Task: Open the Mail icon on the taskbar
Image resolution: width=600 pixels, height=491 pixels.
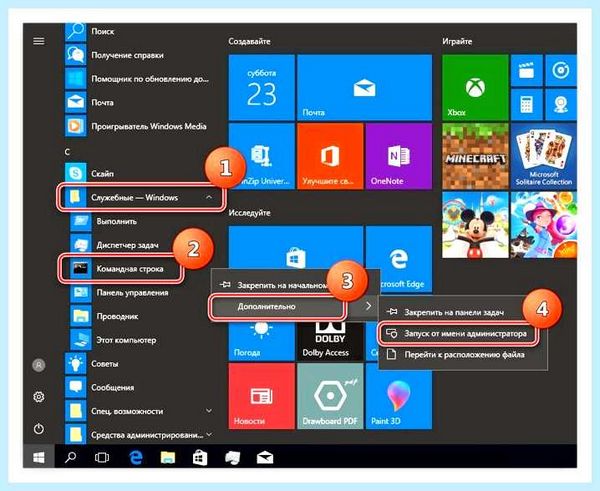Action: (265, 457)
